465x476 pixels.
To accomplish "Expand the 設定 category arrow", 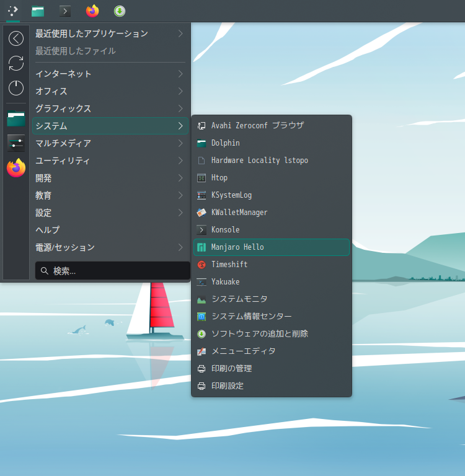I will [x=180, y=213].
